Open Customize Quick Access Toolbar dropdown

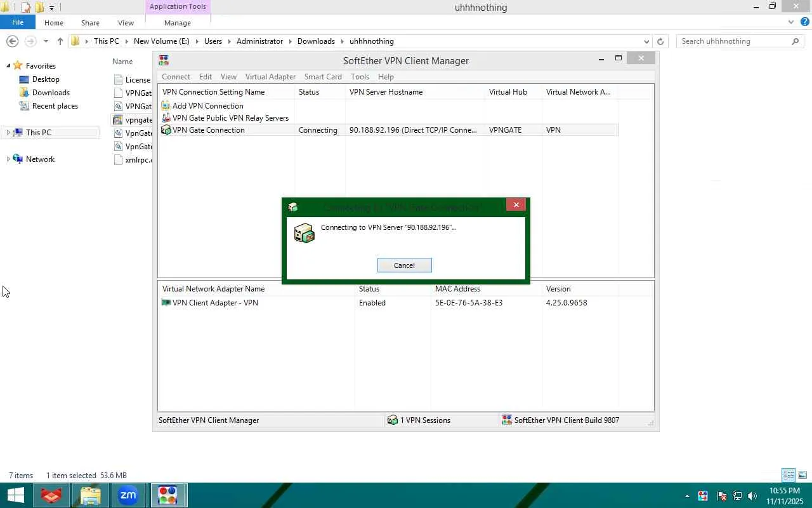click(51, 8)
